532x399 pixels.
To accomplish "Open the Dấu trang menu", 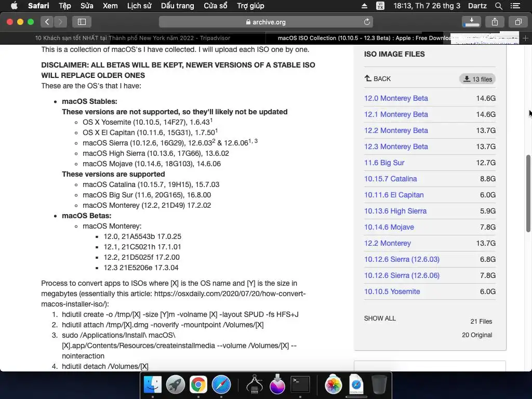I will pyautogui.click(x=178, y=6).
